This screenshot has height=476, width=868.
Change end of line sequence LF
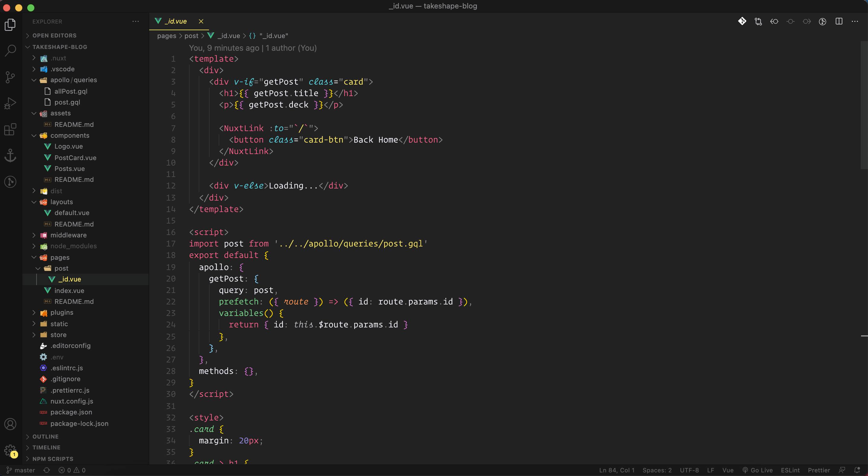coord(711,470)
